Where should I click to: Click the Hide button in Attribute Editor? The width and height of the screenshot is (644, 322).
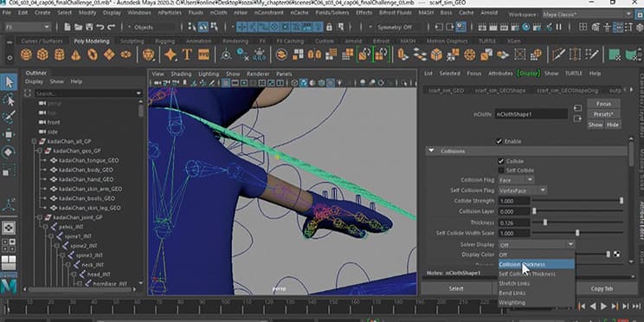pyautogui.click(x=612, y=125)
